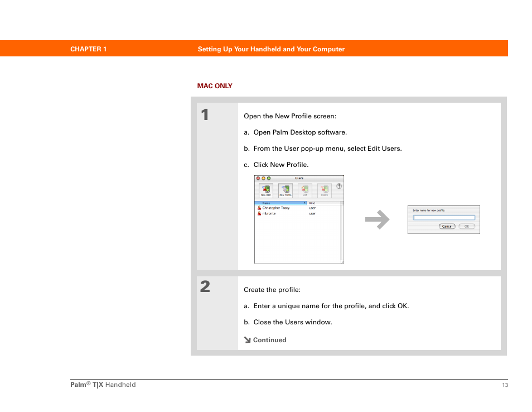Click the user icon beside Christopher Tracy

tap(259, 208)
